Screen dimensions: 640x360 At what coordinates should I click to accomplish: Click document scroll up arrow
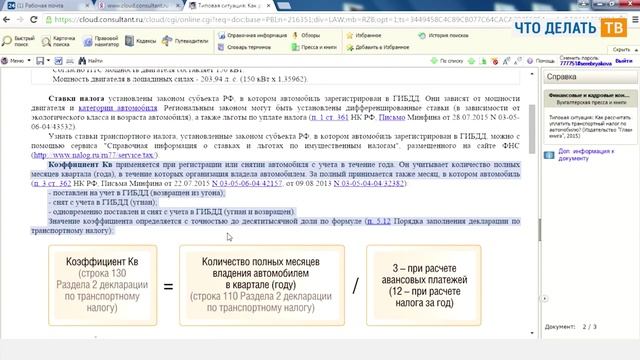(532, 74)
